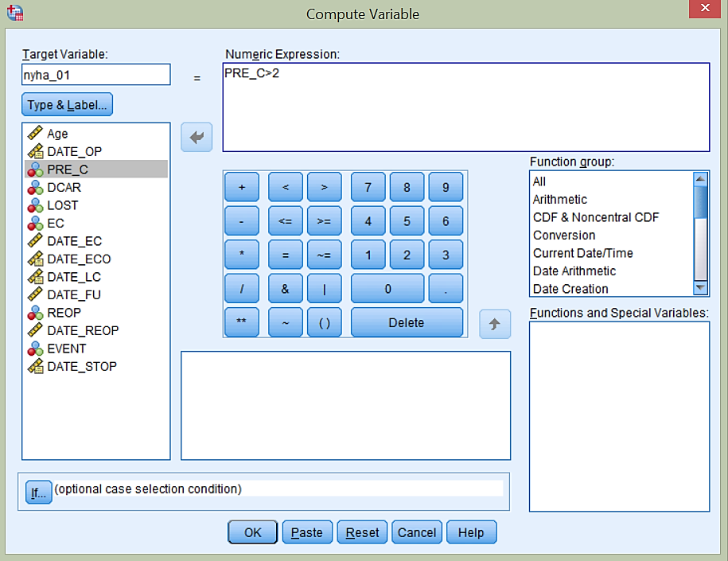Open the If case selection condition
The width and height of the screenshot is (728, 561).
coord(38,493)
